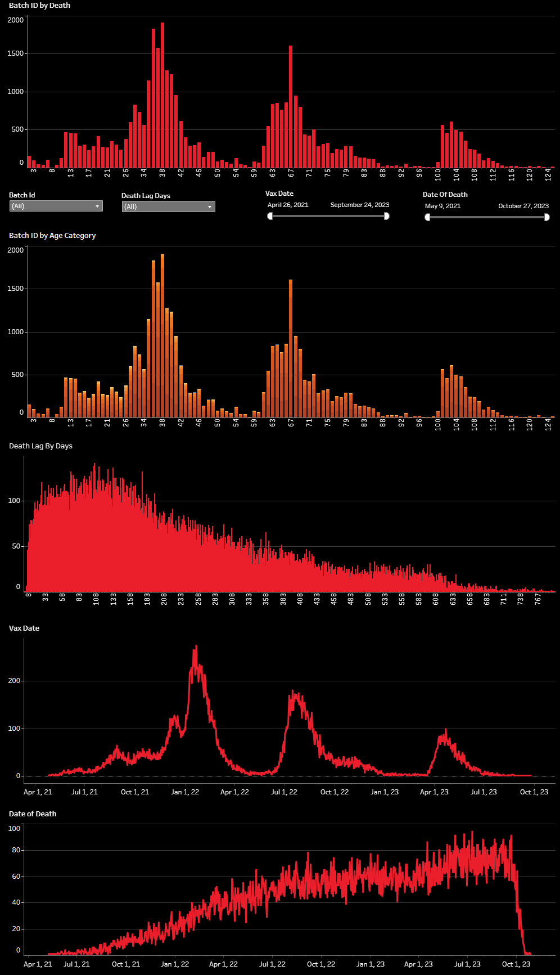The height and width of the screenshot is (975, 560).
Task: Select axis label '533' in Death Lag By Days
Action: (385, 599)
